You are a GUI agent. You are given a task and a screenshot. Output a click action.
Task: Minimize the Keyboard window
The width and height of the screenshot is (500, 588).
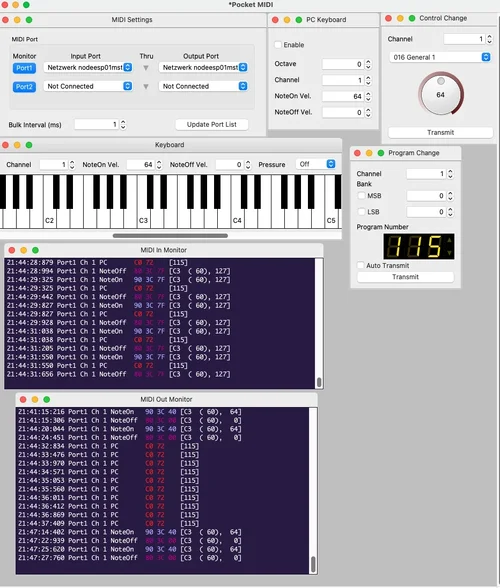[x=17, y=145]
